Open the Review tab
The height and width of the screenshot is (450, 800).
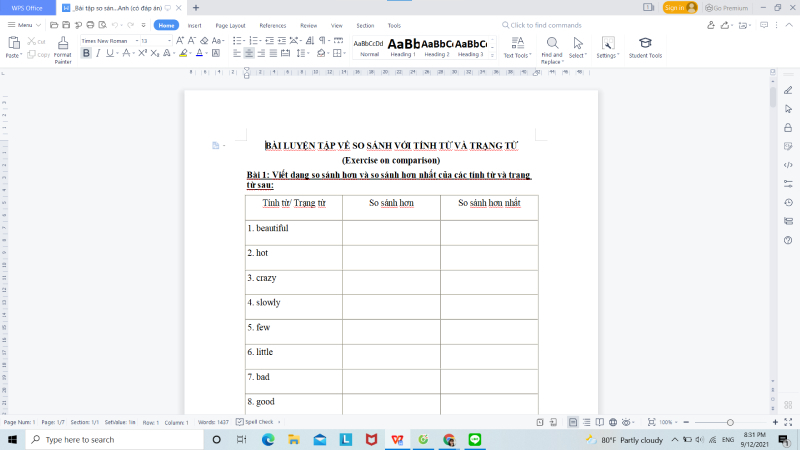(308, 25)
